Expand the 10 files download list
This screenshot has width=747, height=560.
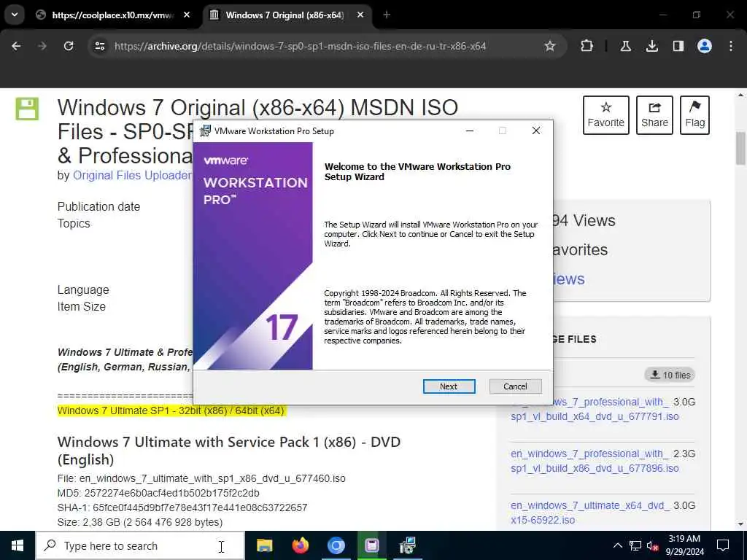point(670,375)
